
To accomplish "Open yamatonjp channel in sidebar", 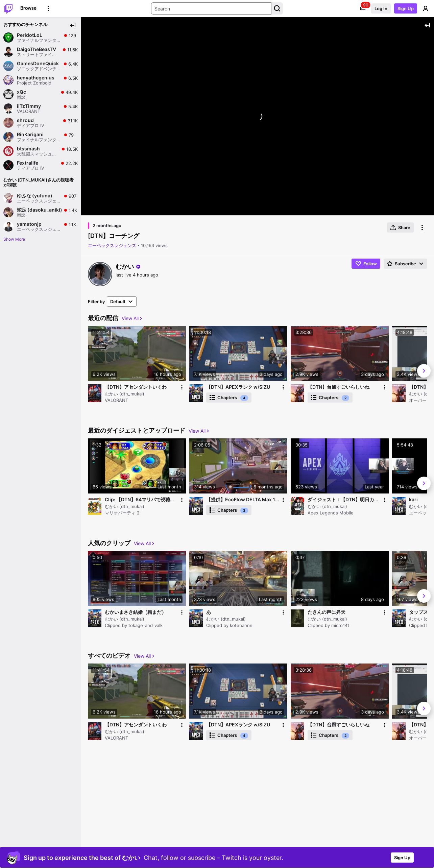I will 41,226.
